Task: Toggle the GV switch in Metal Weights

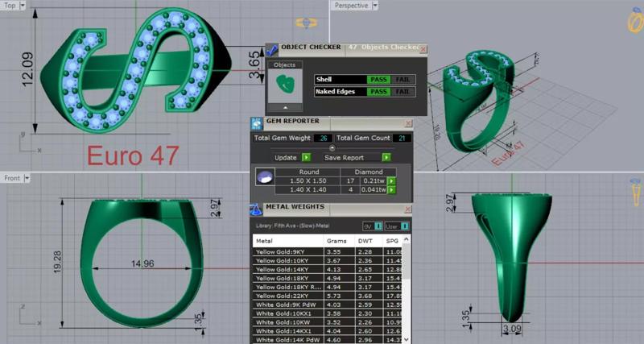Action: point(378,226)
